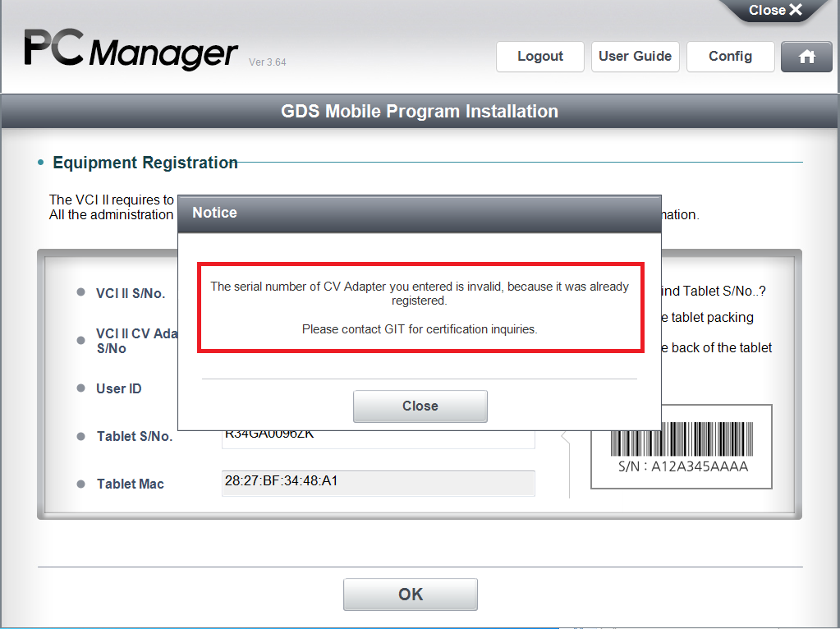Click the 'VCI II S/No.' label

[131, 294]
